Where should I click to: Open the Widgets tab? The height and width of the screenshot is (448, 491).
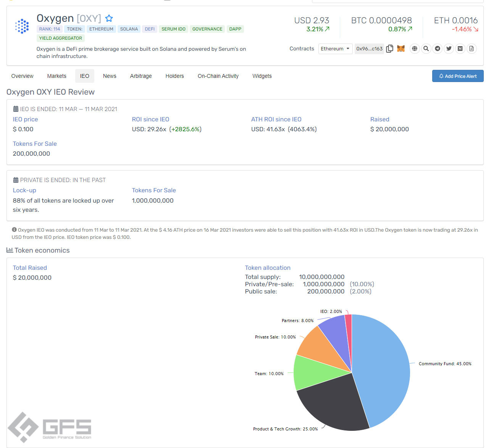(x=262, y=76)
